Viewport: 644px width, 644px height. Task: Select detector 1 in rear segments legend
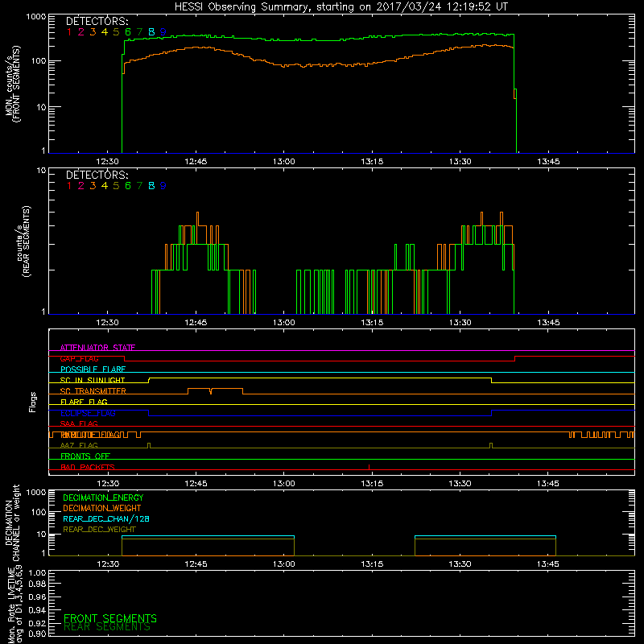point(69,186)
